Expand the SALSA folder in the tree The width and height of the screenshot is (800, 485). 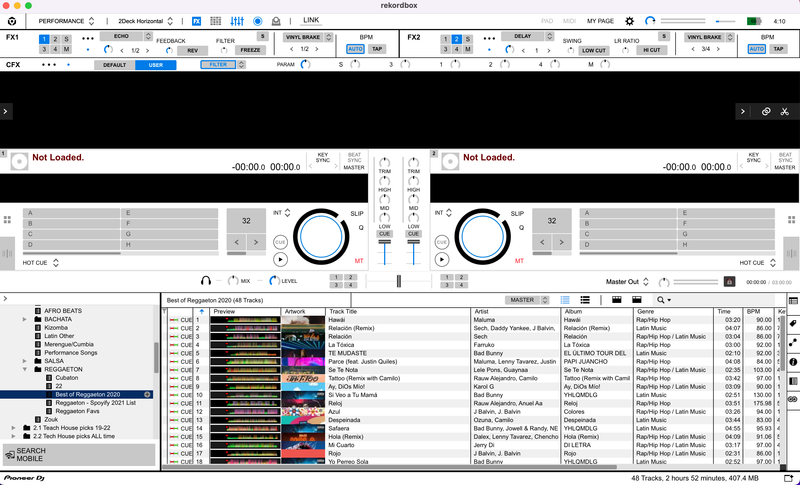tap(27, 360)
